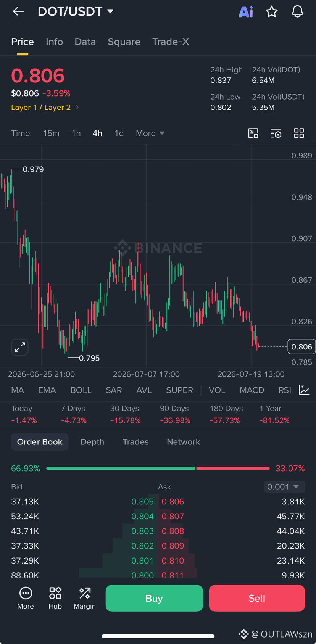This screenshot has width=316, height=644.
Task: Select the 4h interval
Action: (97, 133)
